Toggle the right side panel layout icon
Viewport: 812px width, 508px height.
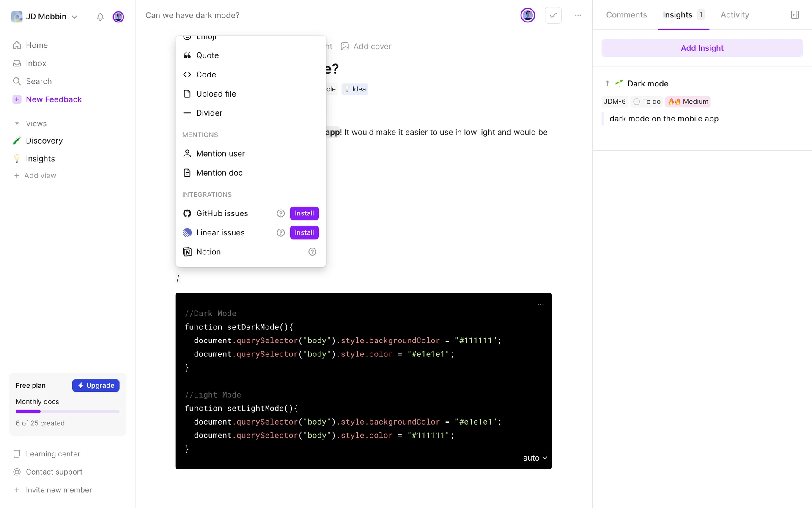(x=795, y=15)
